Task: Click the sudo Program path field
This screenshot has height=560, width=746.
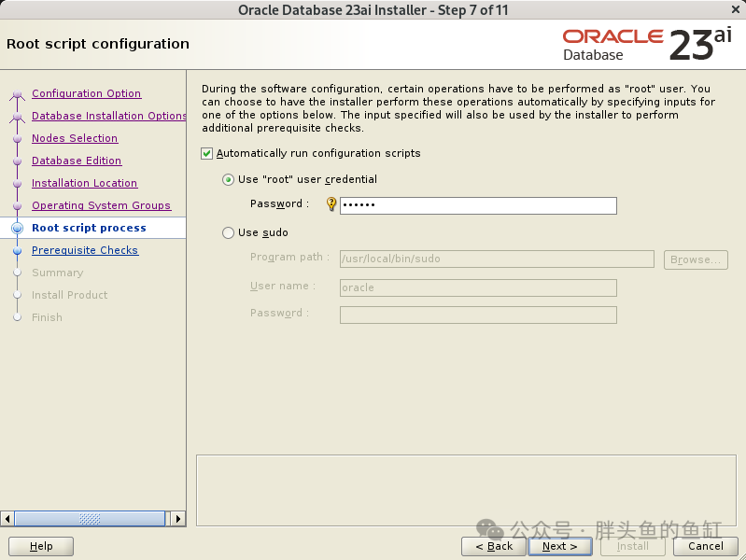Action: (x=497, y=259)
